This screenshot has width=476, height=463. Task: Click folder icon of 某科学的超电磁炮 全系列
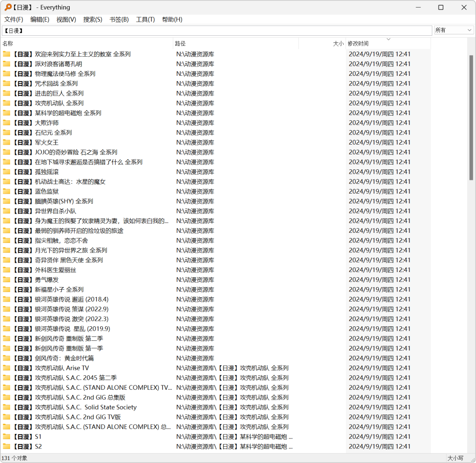point(6,113)
